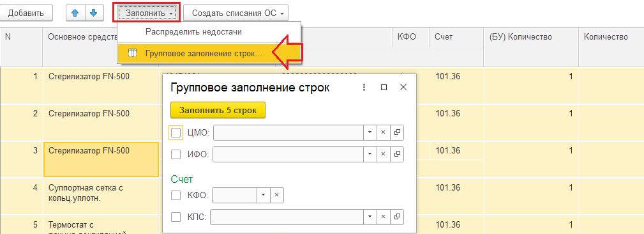Expand the КПС dropdown list
The image size is (644, 234).
click(370, 217)
